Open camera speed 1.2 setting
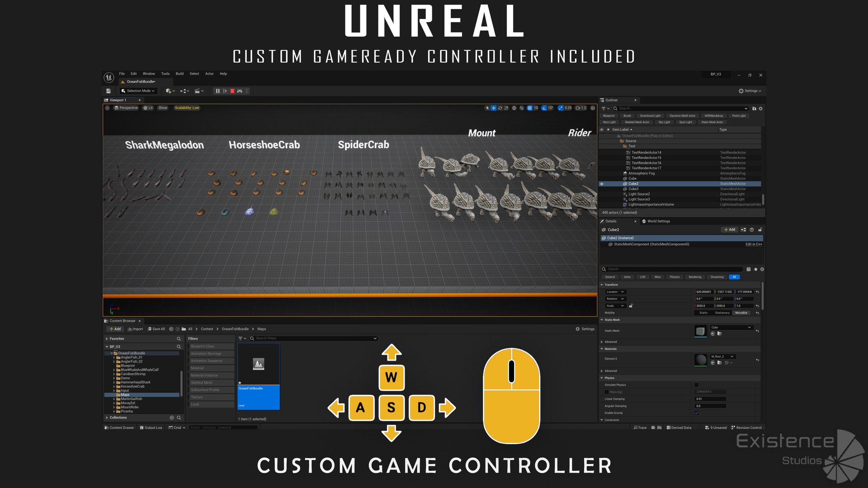 [x=581, y=108]
